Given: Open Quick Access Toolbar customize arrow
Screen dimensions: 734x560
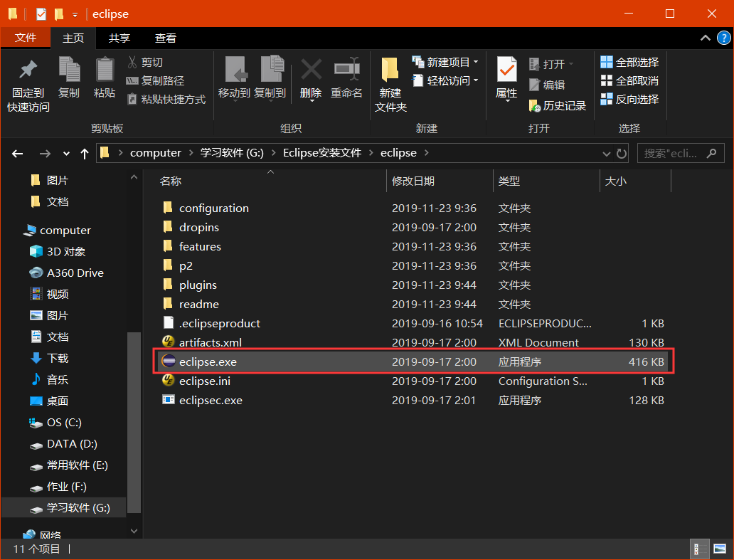Looking at the screenshot, I should pyautogui.click(x=75, y=15).
